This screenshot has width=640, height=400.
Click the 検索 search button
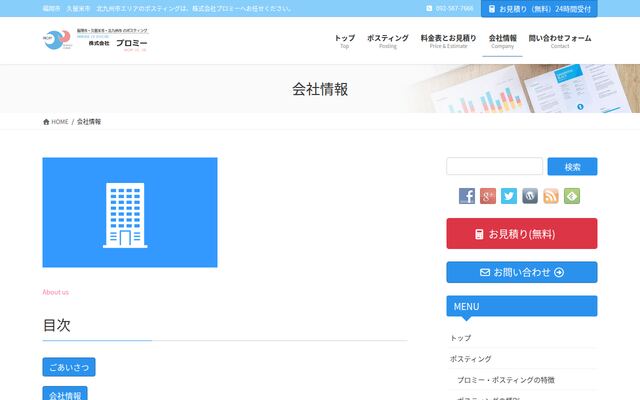(572, 167)
